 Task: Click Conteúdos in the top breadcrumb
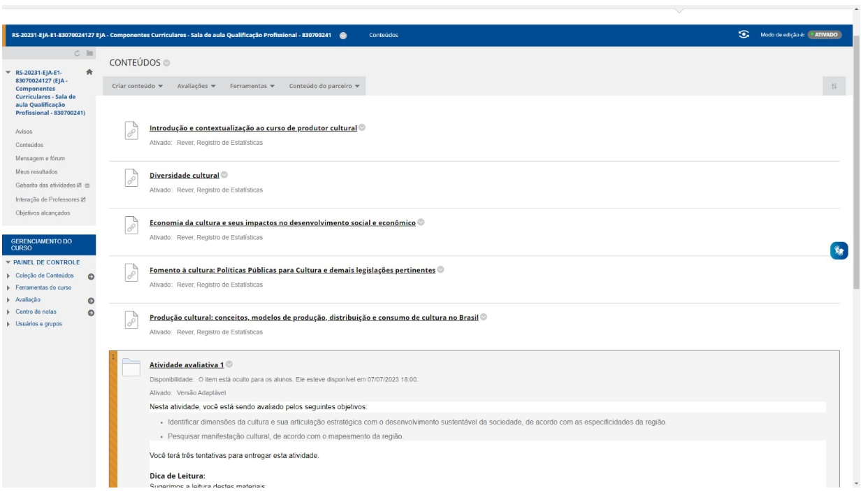tap(384, 36)
